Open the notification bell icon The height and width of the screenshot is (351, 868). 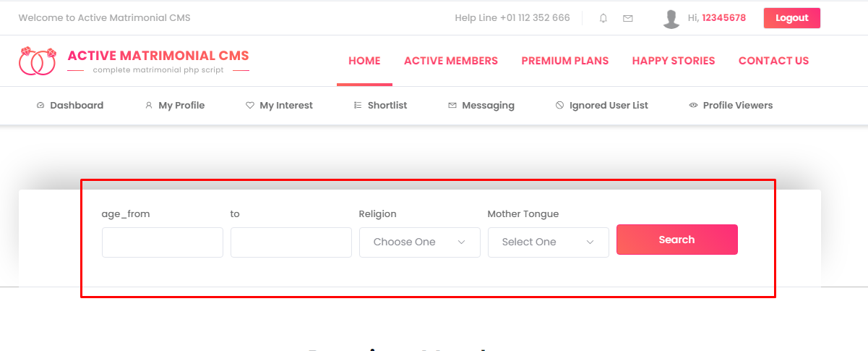pos(603,18)
